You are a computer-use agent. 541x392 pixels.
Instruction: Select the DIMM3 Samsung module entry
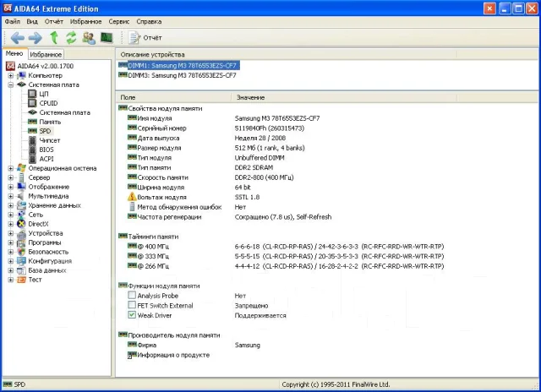click(182, 75)
